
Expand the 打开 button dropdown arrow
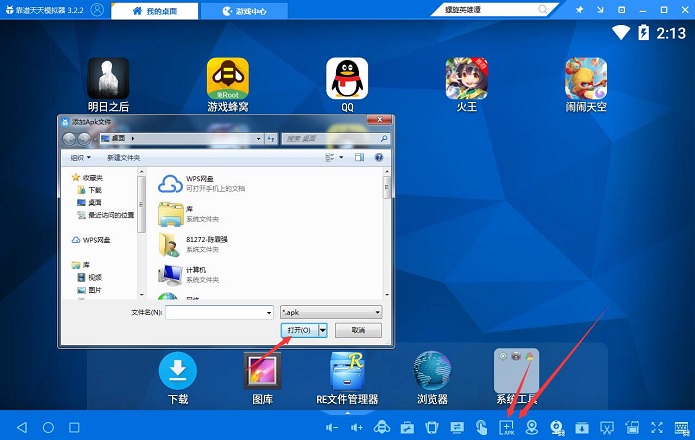323,330
